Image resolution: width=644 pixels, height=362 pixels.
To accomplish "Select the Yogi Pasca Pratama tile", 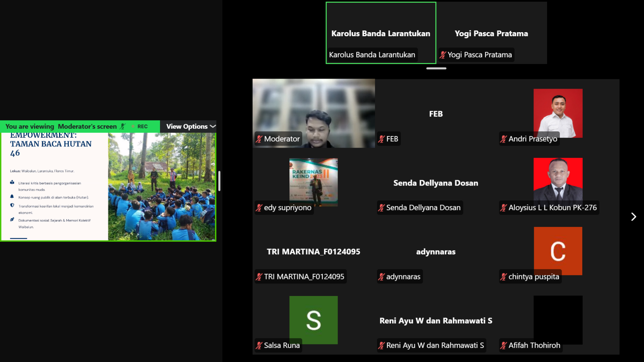I will (491, 33).
